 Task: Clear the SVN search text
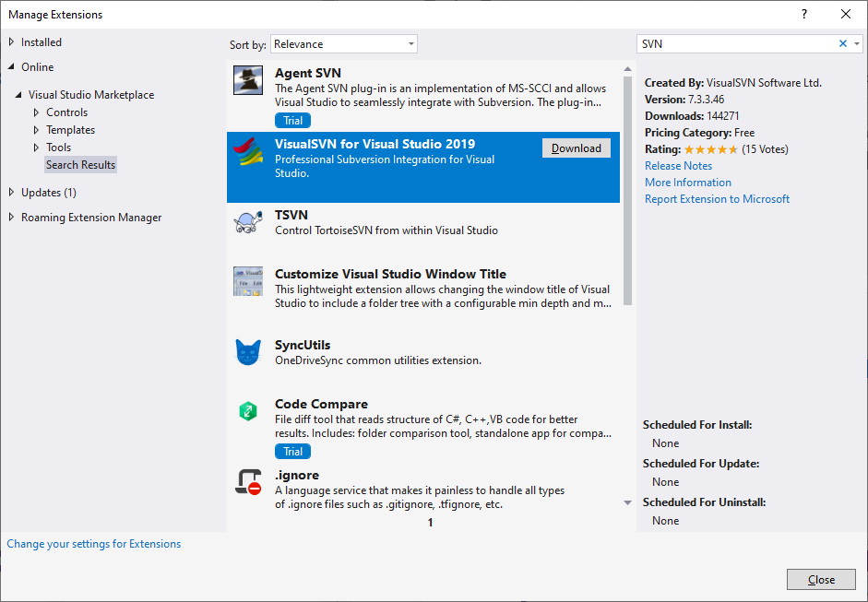842,43
